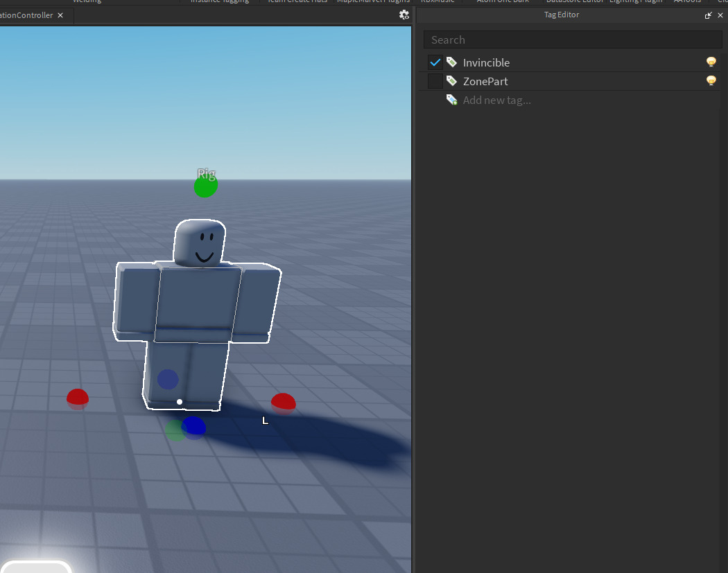
Task: Click the add-tag icon next to 'Add new tag'
Action: tap(452, 99)
